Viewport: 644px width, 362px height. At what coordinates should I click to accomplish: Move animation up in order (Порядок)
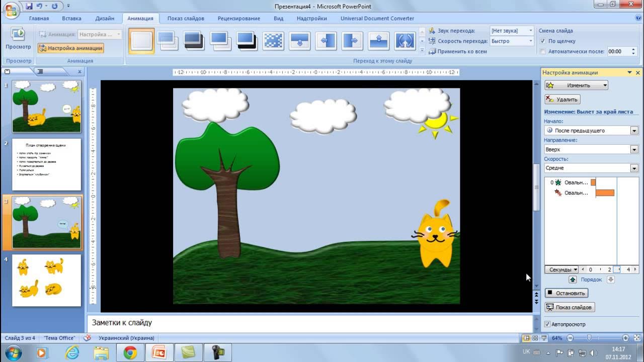point(573,280)
